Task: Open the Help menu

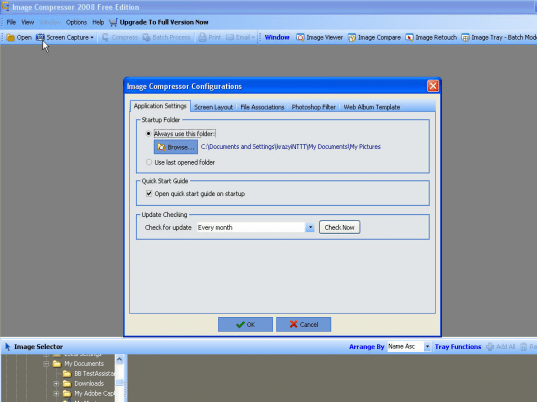Action: coord(98,22)
